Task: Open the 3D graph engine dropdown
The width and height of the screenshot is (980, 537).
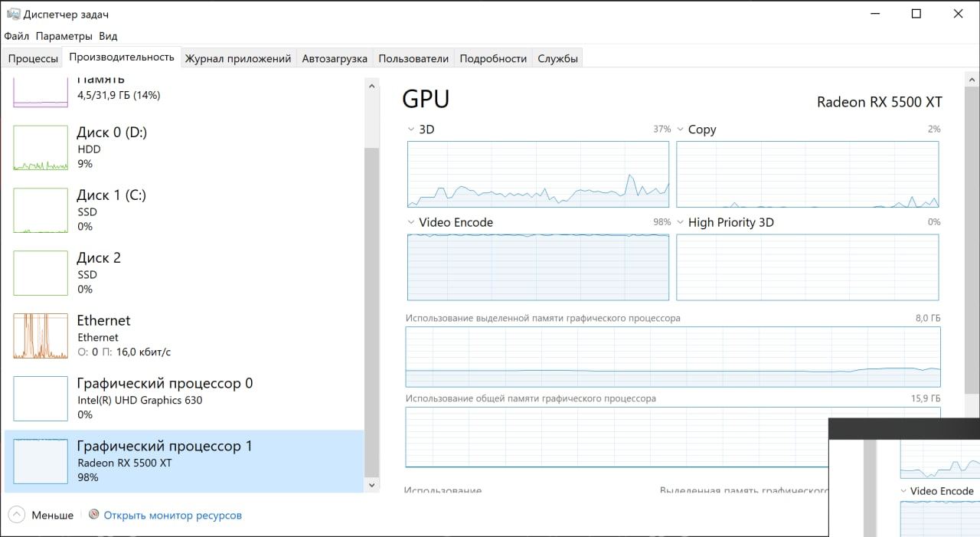Action: (x=411, y=129)
